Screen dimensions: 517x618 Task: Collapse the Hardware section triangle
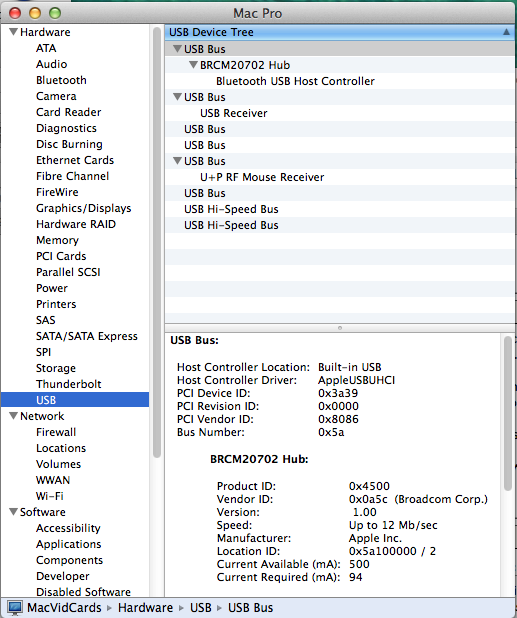click(x=13, y=32)
